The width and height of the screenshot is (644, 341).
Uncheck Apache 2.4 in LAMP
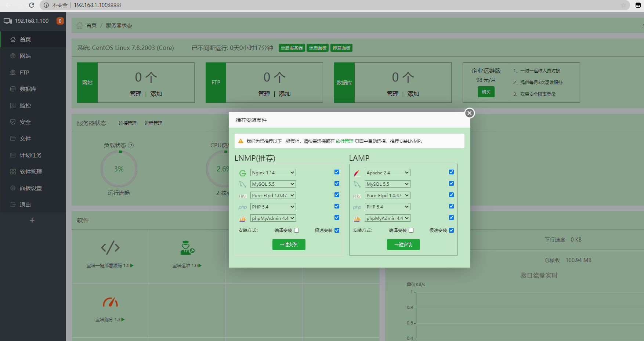(x=451, y=172)
